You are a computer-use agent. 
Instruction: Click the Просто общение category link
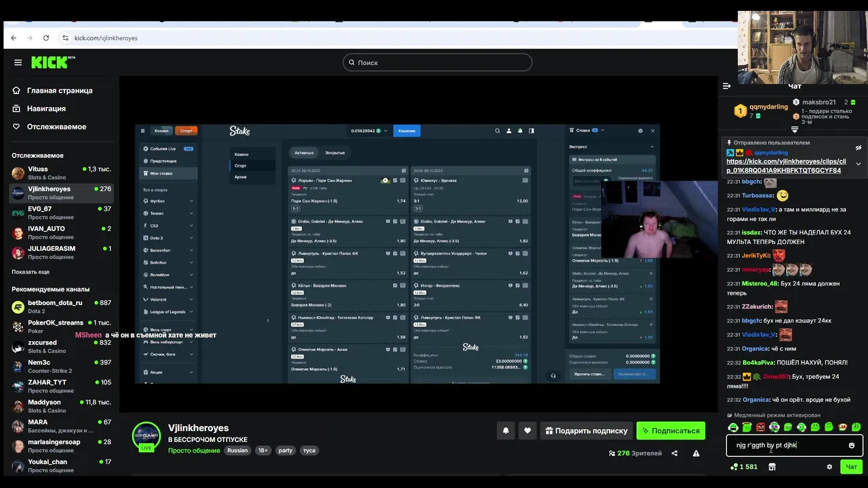[195, 450]
